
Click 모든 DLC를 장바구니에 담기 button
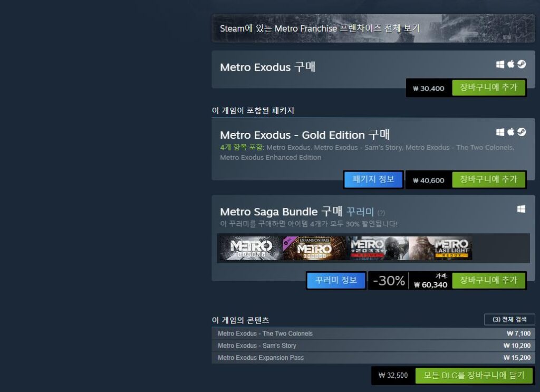tap(474, 376)
